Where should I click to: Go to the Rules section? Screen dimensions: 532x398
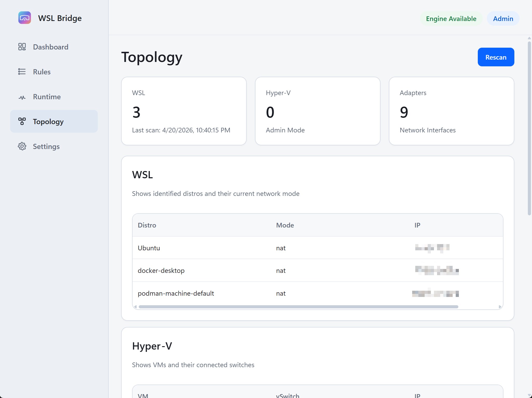54,72
